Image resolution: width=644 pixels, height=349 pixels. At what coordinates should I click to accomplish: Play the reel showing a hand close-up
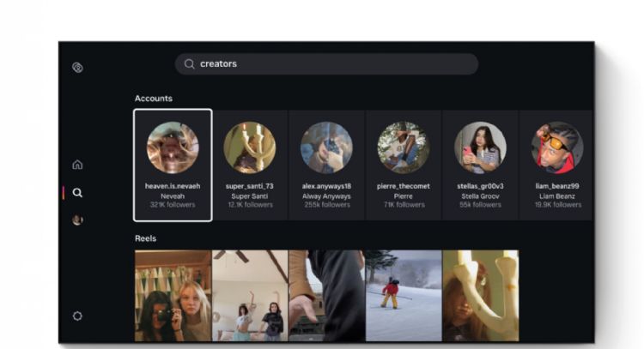click(x=326, y=296)
